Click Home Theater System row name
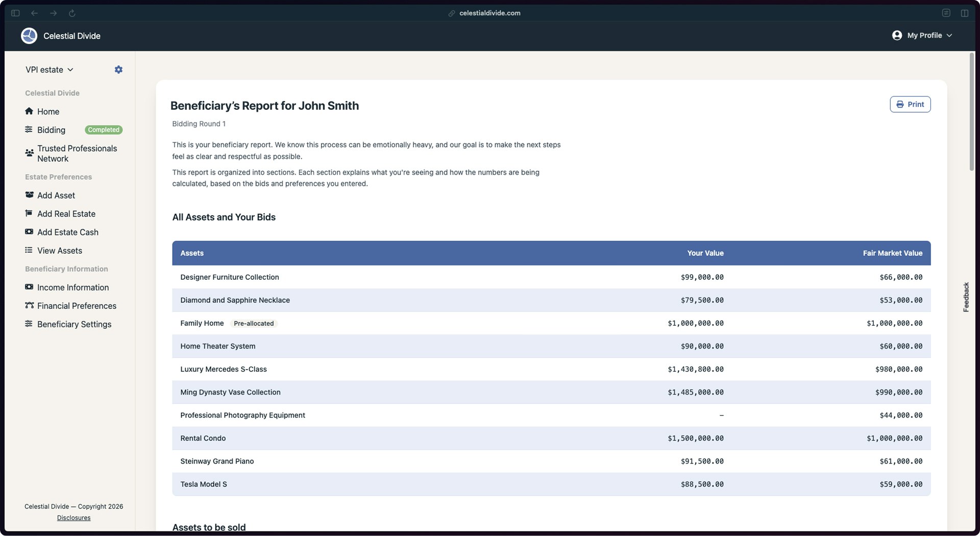The width and height of the screenshot is (980, 536). [x=218, y=346]
